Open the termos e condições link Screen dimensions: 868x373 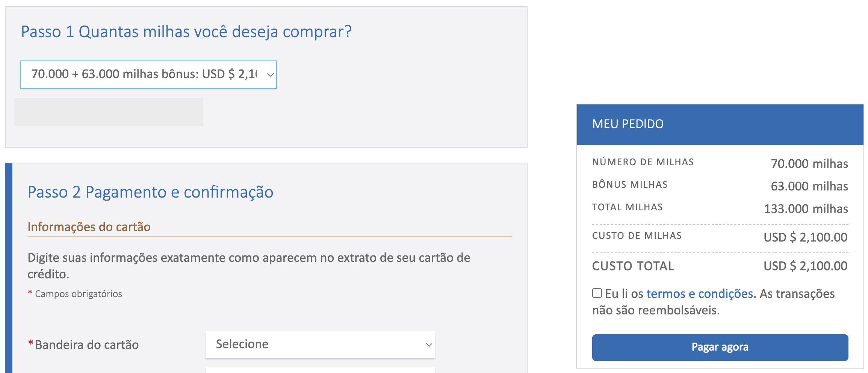point(699,294)
